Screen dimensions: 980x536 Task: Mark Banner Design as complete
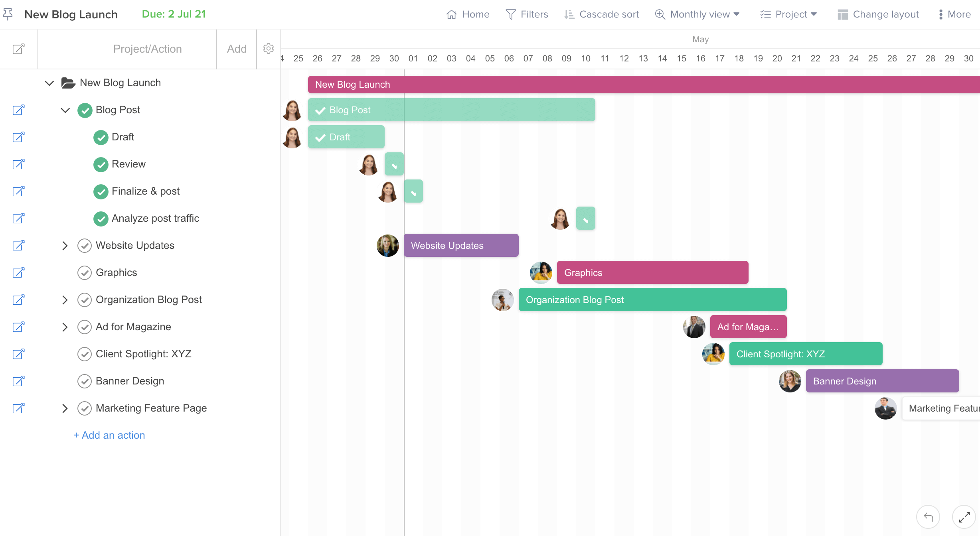coord(85,381)
